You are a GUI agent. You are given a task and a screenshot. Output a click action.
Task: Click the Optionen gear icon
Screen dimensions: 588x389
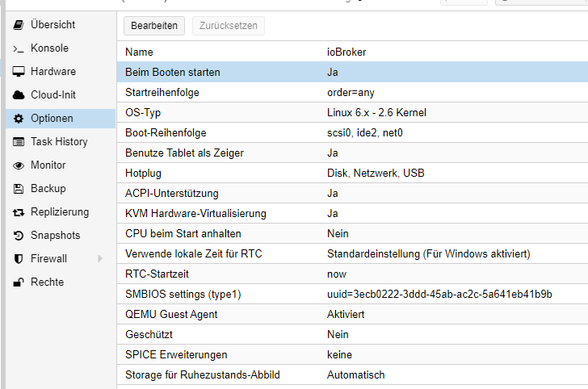pos(19,119)
